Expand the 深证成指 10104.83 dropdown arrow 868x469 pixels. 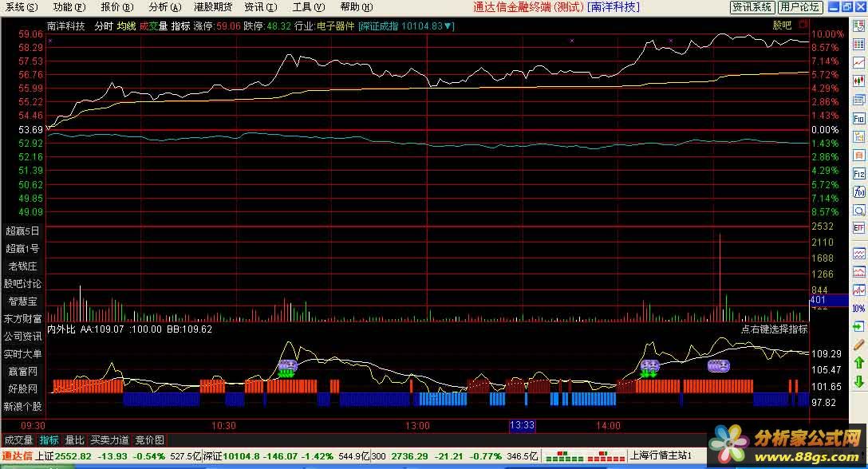[x=448, y=26]
